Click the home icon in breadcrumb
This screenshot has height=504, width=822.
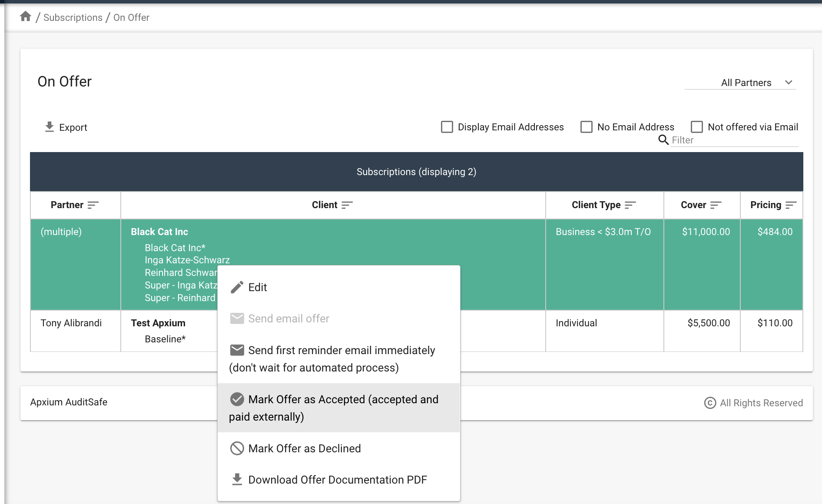pyautogui.click(x=26, y=17)
